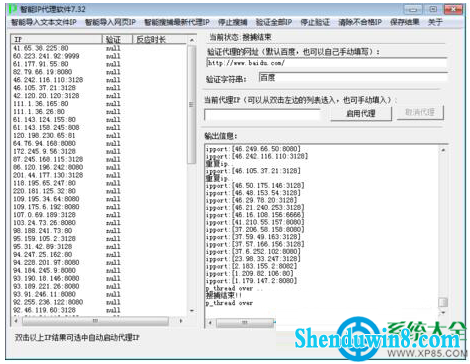Viewport: 470px width, 364px height.
Task: Click IP list scroll left arrow
Action: pos(16,321)
